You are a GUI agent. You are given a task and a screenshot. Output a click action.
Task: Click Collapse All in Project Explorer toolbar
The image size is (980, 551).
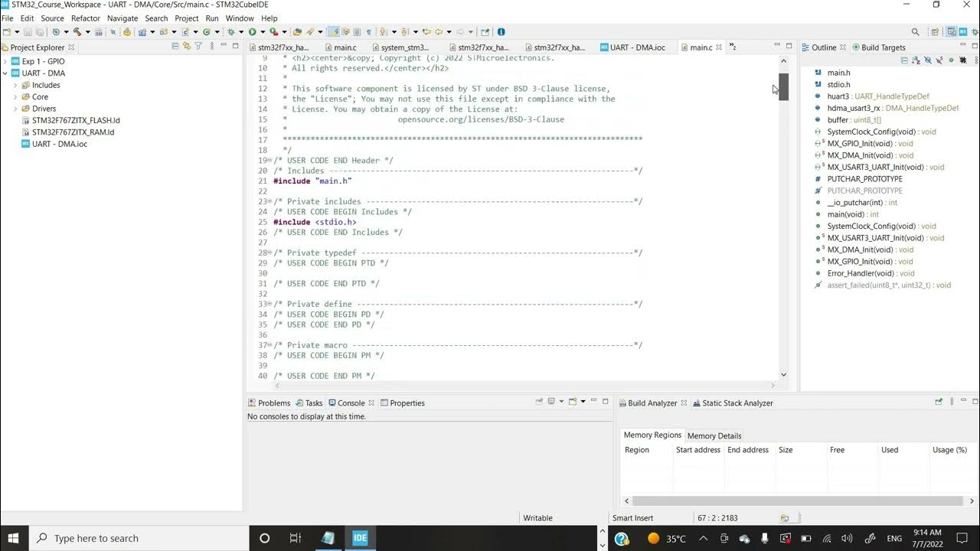[175, 47]
